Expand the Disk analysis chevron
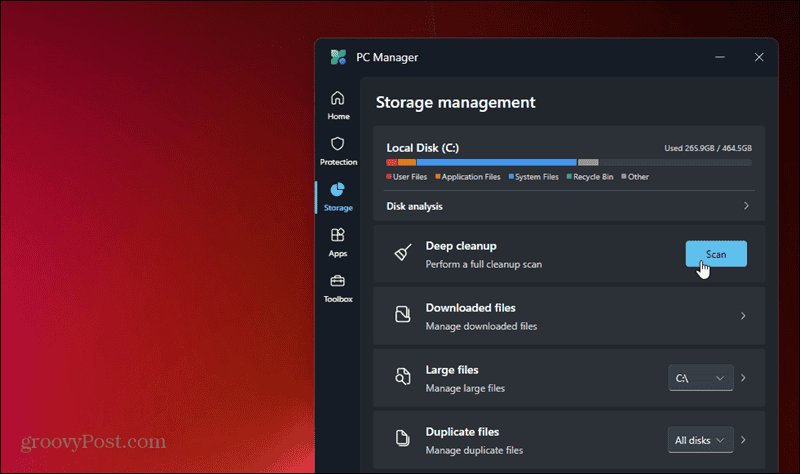This screenshot has height=474, width=800. tap(746, 206)
